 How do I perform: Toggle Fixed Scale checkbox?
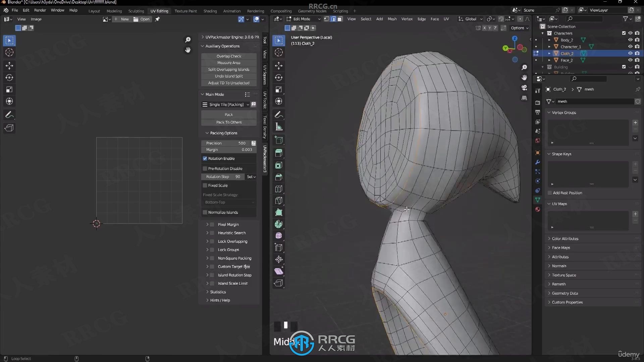(205, 185)
